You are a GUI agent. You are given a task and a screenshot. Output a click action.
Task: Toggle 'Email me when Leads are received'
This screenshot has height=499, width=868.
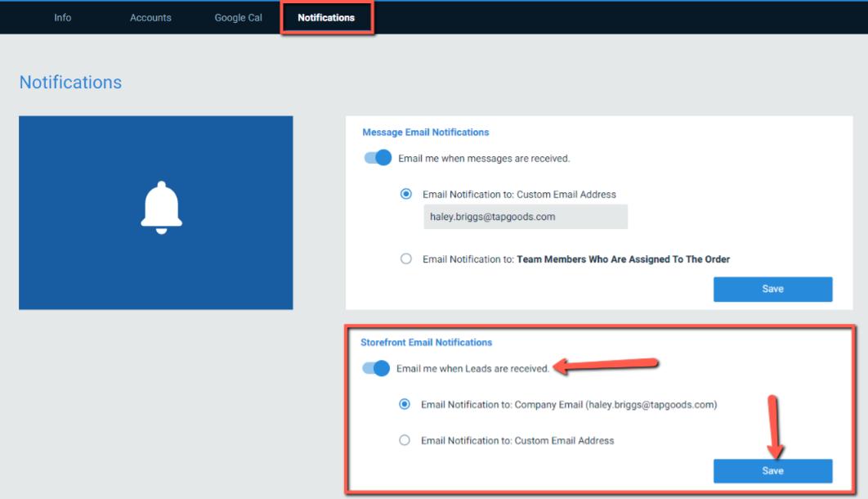click(376, 368)
